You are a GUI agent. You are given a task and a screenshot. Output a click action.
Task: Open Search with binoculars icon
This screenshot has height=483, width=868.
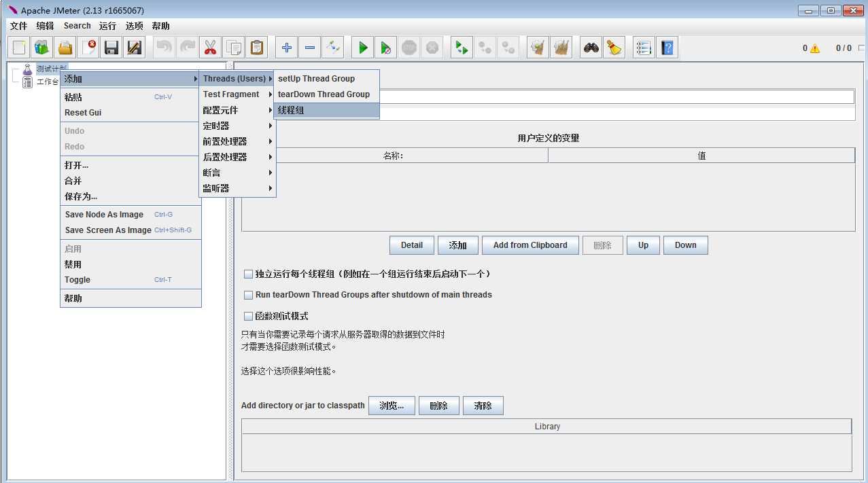pyautogui.click(x=591, y=48)
